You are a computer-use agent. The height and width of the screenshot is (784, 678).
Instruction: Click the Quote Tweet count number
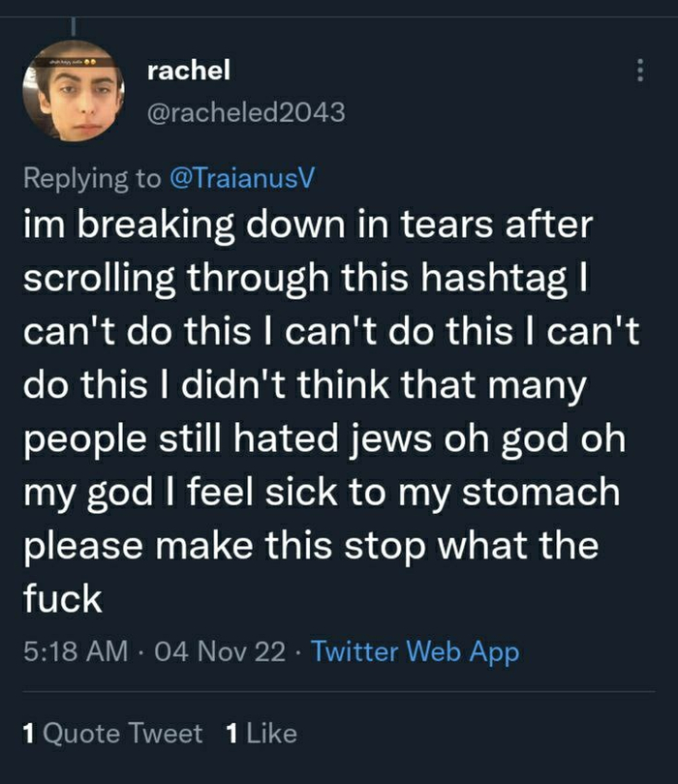[x=28, y=733]
